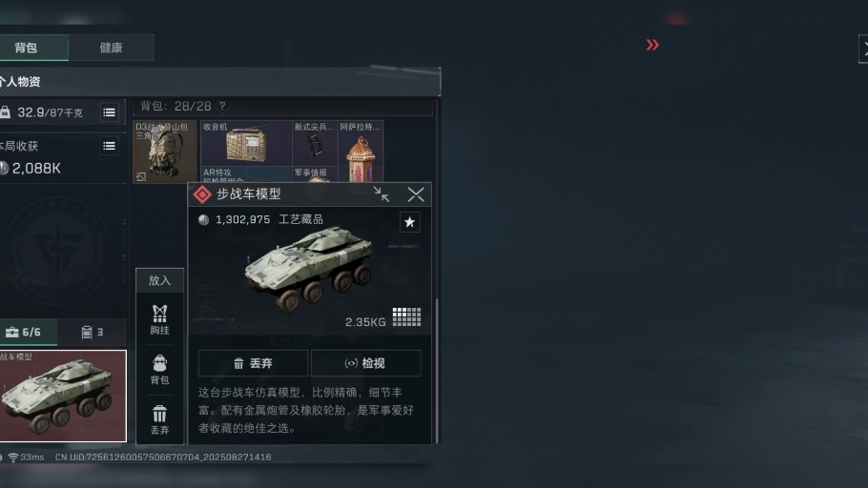This screenshot has height=488, width=868.
Task: Click the 丢弃 button with text label
Action: coord(253,363)
